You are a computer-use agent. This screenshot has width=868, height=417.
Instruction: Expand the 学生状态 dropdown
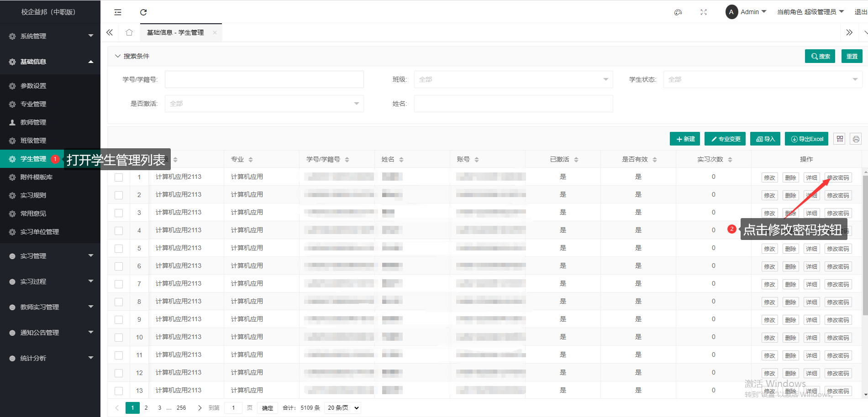pos(762,79)
